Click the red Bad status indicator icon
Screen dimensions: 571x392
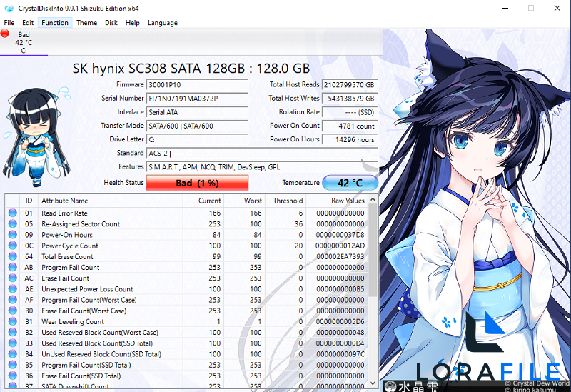coord(5,34)
